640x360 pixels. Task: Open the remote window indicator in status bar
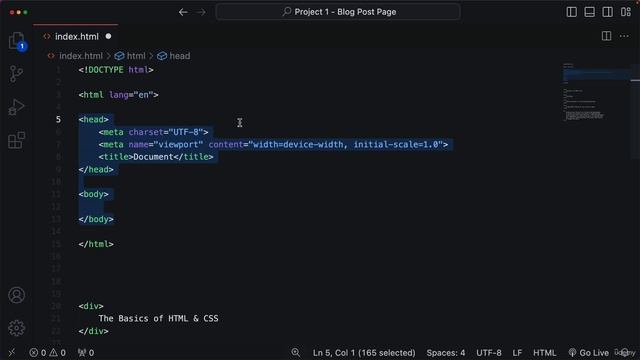pos(12,353)
